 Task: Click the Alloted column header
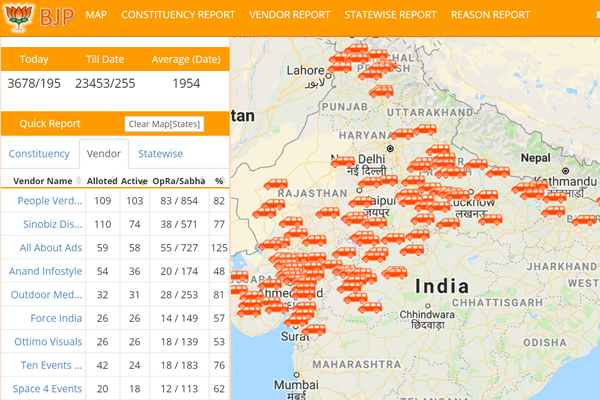[102, 181]
